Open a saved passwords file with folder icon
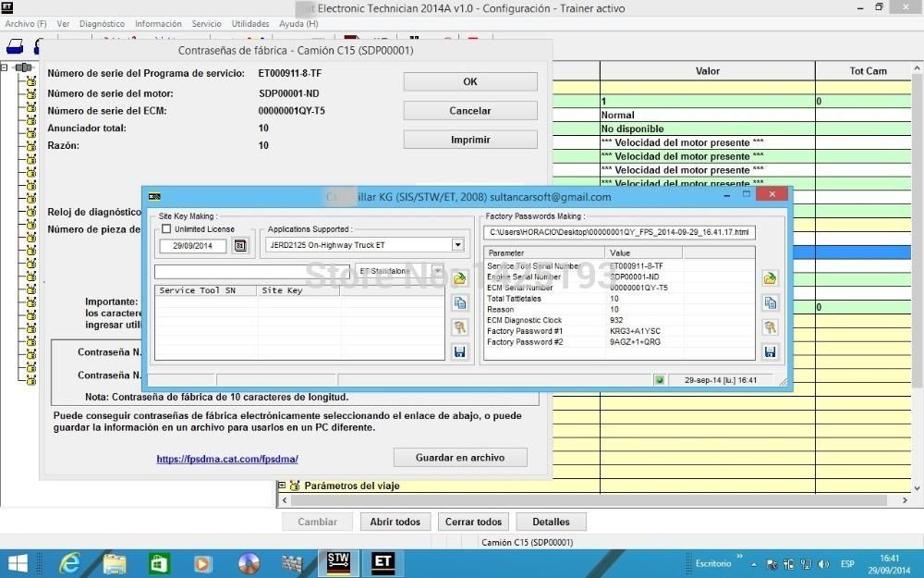Viewport: 924px width, 578px height. (x=770, y=277)
